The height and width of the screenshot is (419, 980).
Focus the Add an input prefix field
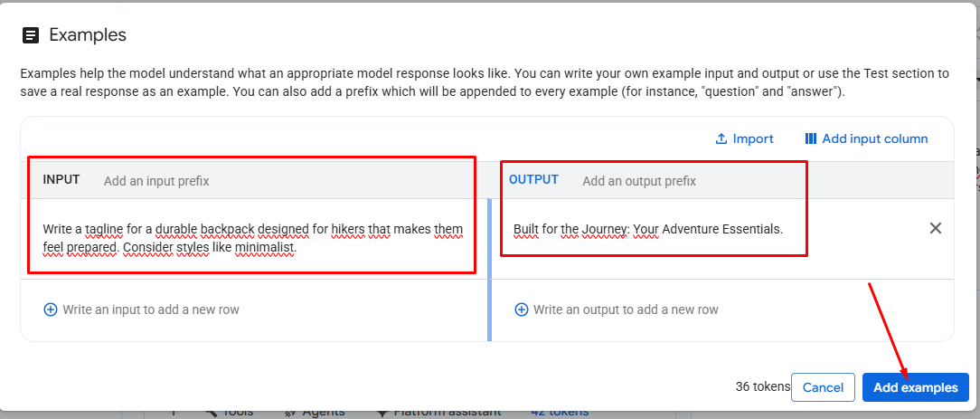click(x=156, y=181)
